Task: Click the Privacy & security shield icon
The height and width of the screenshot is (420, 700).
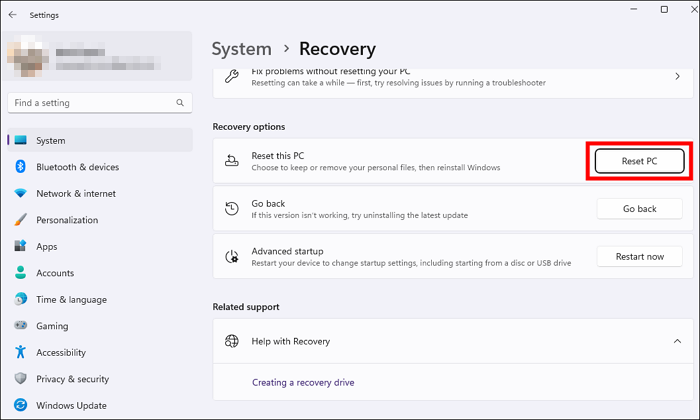Action: point(21,378)
